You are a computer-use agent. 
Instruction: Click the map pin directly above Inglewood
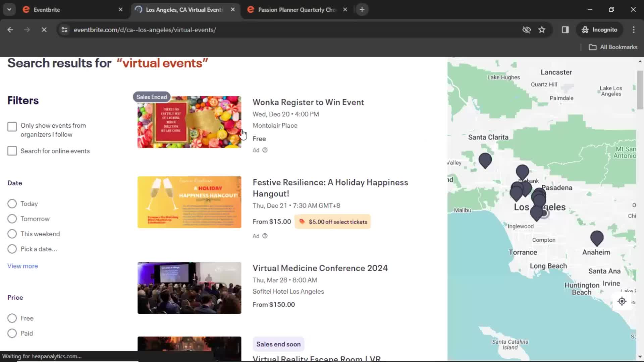(x=537, y=213)
